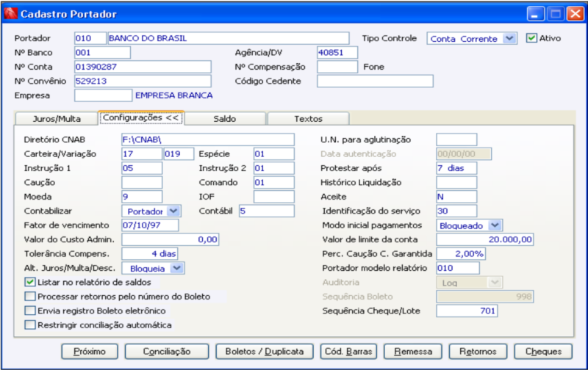Close the Cadastro Portador window
This screenshot has height=370, width=588.
(x=575, y=14)
